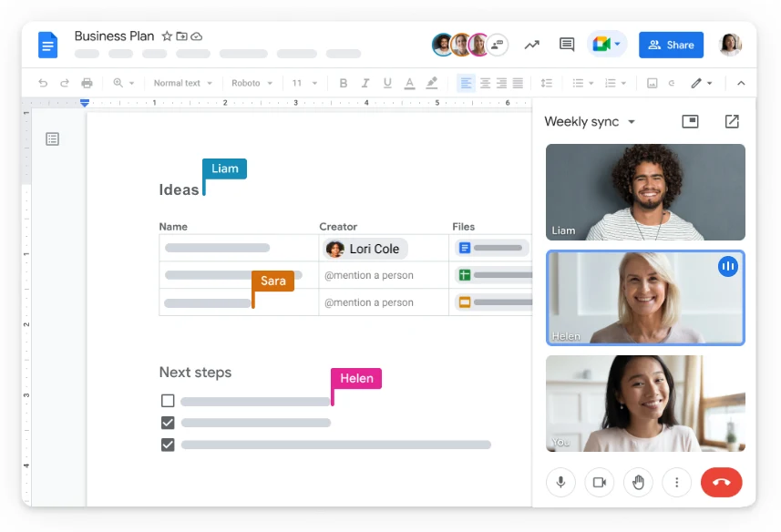Uncheck the second Next steps checkbox
Image resolution: width=781 pixels, height=532 pixels.
(168, 423)
